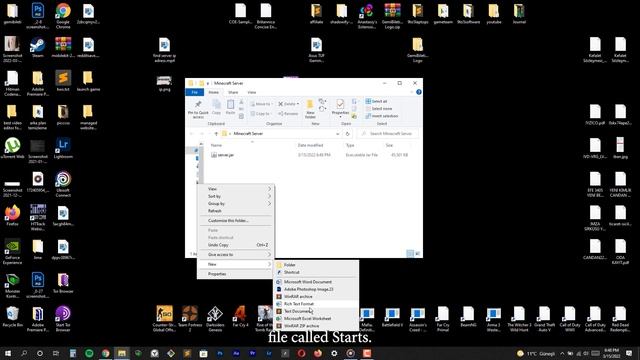Screen dimensions: 640x360
Task: Open the Explorer Help icon
Action: [418, 92]
